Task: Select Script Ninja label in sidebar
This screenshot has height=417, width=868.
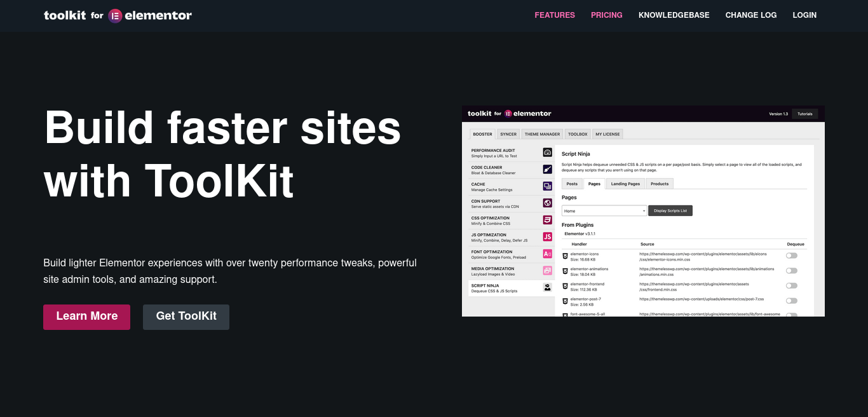Action: pyautogui.click(x=485, y=285)
